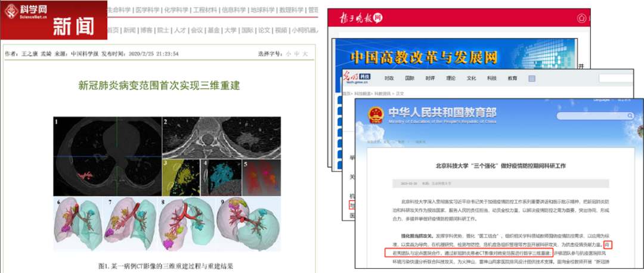This screenshot has width=644, height=273.
Task: Select medium font size 中
Action: point(296,54)
